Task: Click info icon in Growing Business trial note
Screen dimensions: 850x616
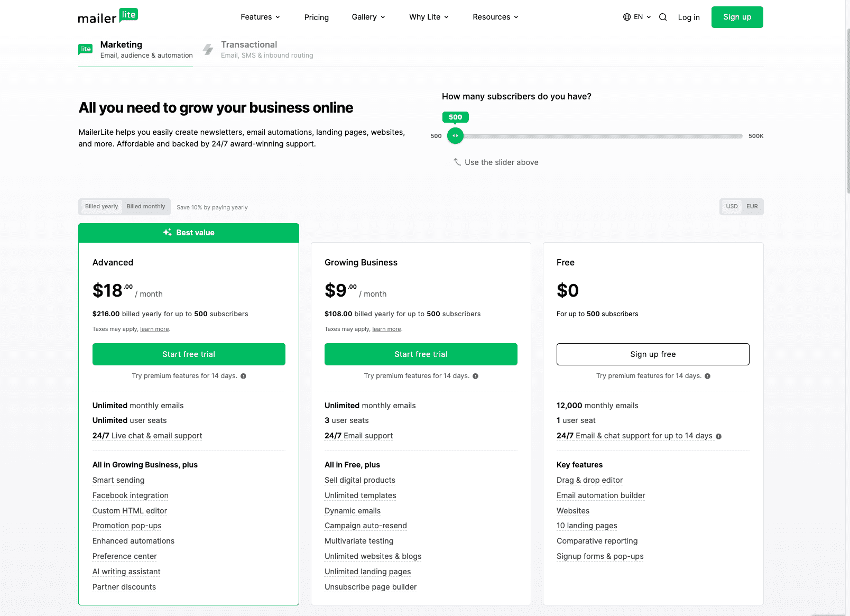Action: click(475, 376)
